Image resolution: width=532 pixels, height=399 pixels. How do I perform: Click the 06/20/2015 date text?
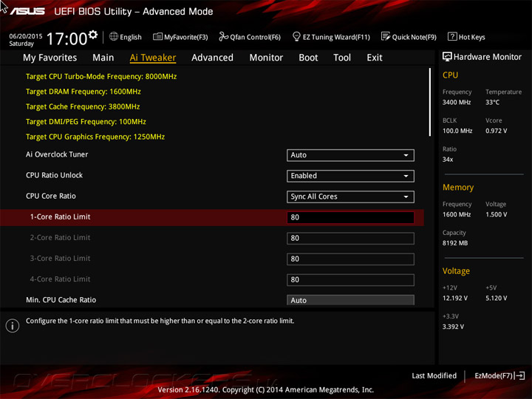[26, 36]
